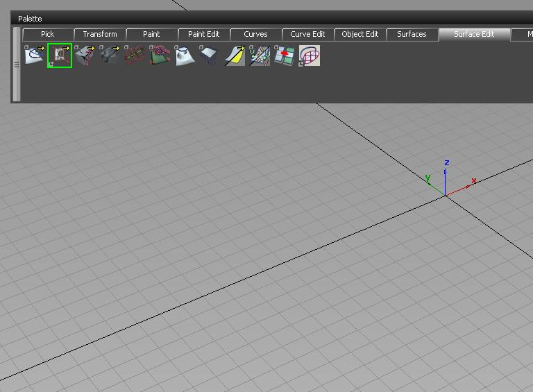This screenshot has width=533, height=392.
Task: Choose the green surface with magenta points tool
Action: point(160,56)
